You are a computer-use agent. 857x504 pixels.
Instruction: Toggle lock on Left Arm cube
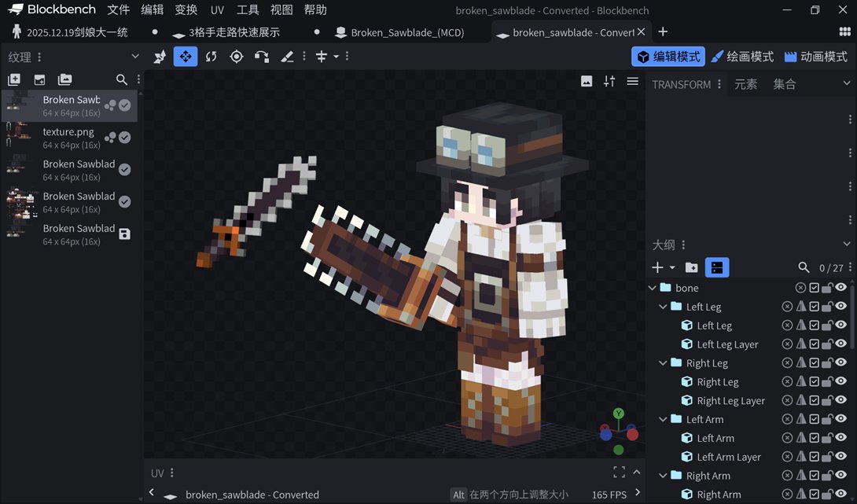(827, 438)
